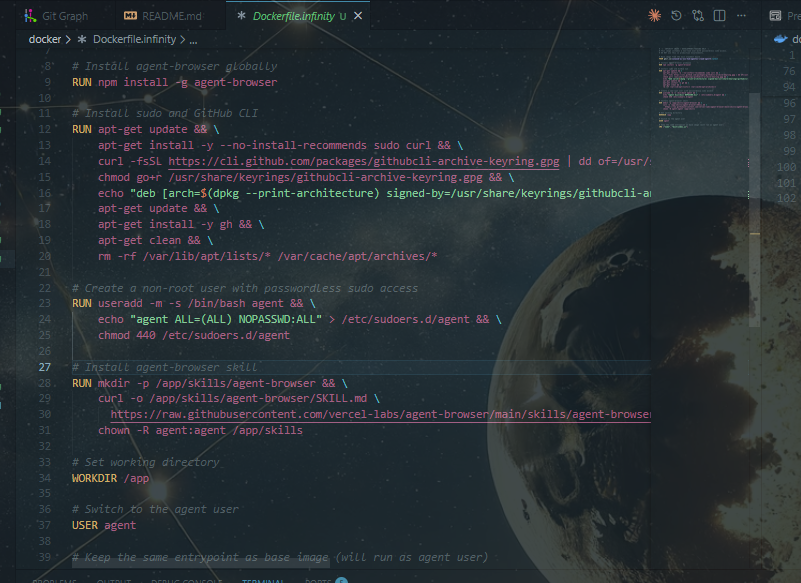Viewport: 801px width, 583px height.
Task: Open the More Actions ellipsis menu
Action: click(x=741, y=16)
